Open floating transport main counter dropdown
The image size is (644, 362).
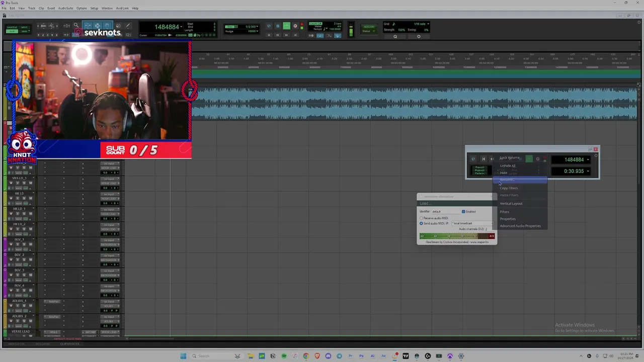pos(588,160)
